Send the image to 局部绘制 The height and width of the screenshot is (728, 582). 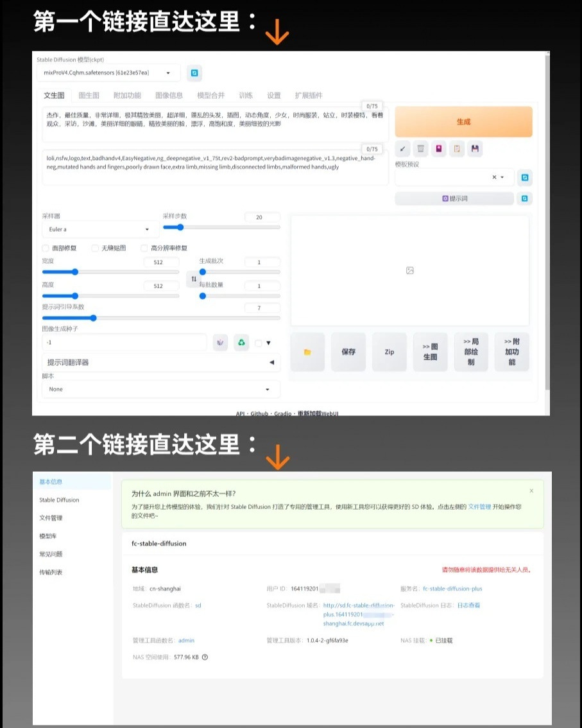[x=471, y=352]
